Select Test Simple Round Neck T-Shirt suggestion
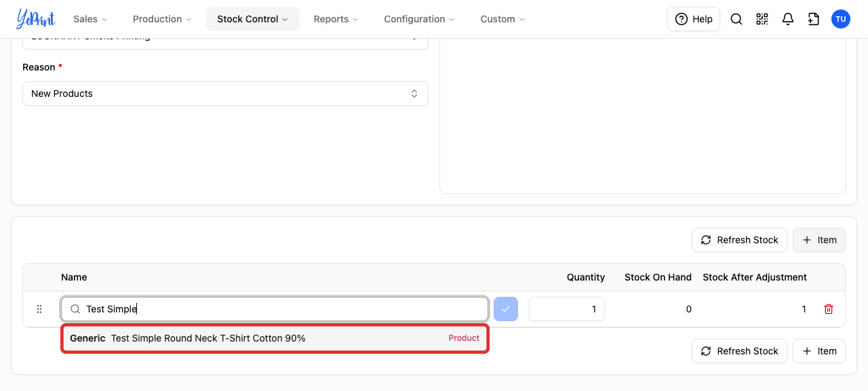Screen dimensions: 868x391 tap(275, 338)
